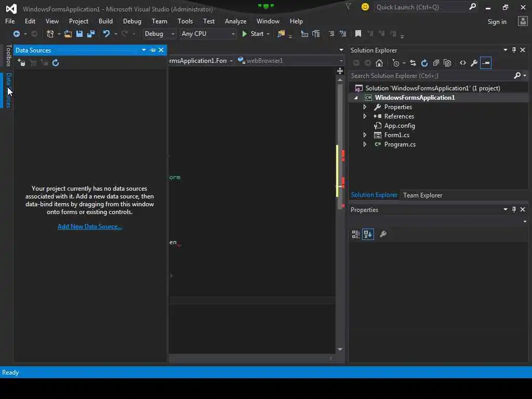Image resolution: width=532 pixels, height=399 pixels.
Task: Click Sync with Active Document icon
Action: pyautogui.click(x=413, y=63)
